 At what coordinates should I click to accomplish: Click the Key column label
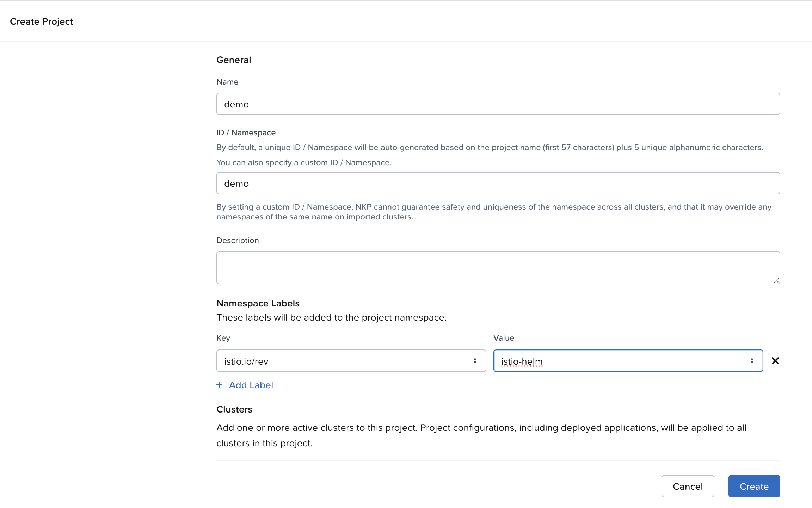(223, 338)
